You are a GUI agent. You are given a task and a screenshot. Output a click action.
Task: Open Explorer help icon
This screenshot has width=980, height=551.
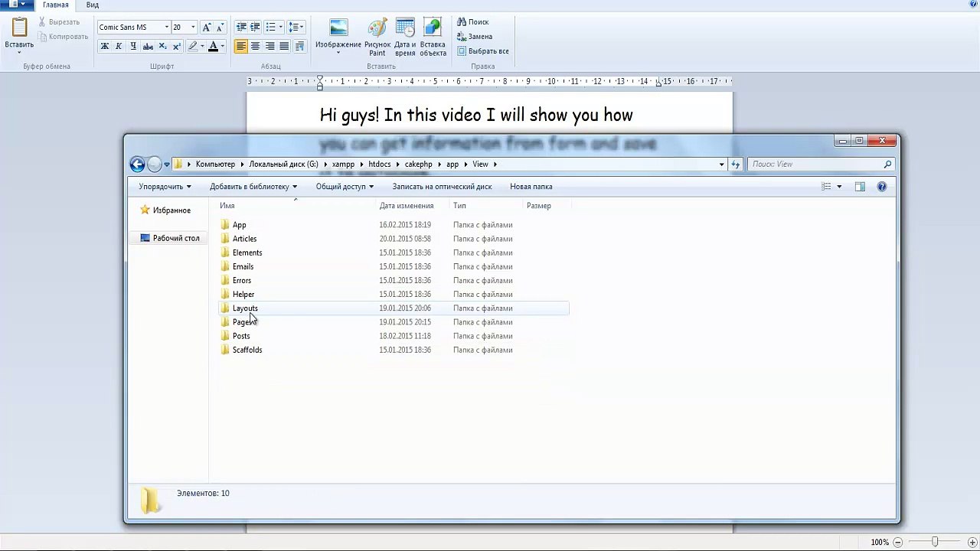(881, 187)
